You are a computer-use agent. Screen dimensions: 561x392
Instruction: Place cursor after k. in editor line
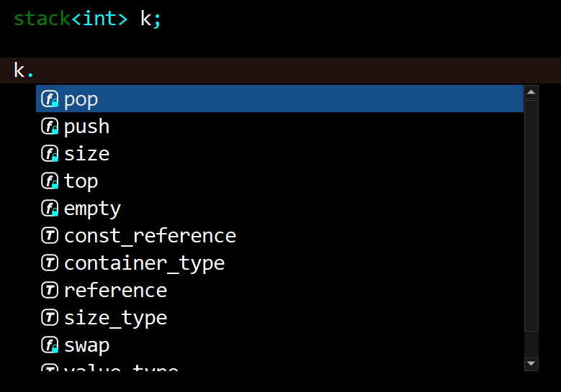[35, 70]
